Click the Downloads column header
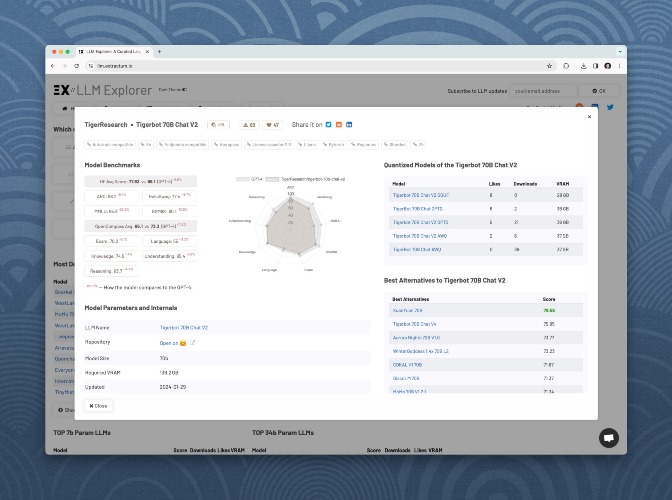Viewport: 672px width, 500px height. pyautogui.click(x=525, y=184)
